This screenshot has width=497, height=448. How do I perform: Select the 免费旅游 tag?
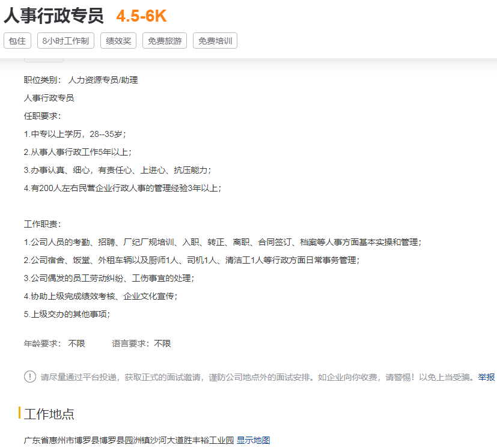[x=165, y=41]
